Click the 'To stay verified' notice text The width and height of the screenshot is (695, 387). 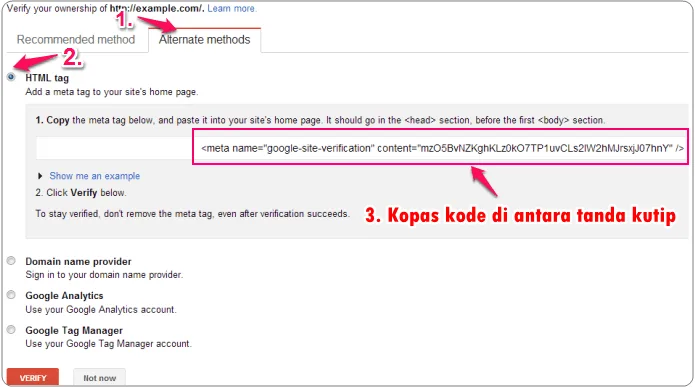pyautogui.click(x=192, y=214)
